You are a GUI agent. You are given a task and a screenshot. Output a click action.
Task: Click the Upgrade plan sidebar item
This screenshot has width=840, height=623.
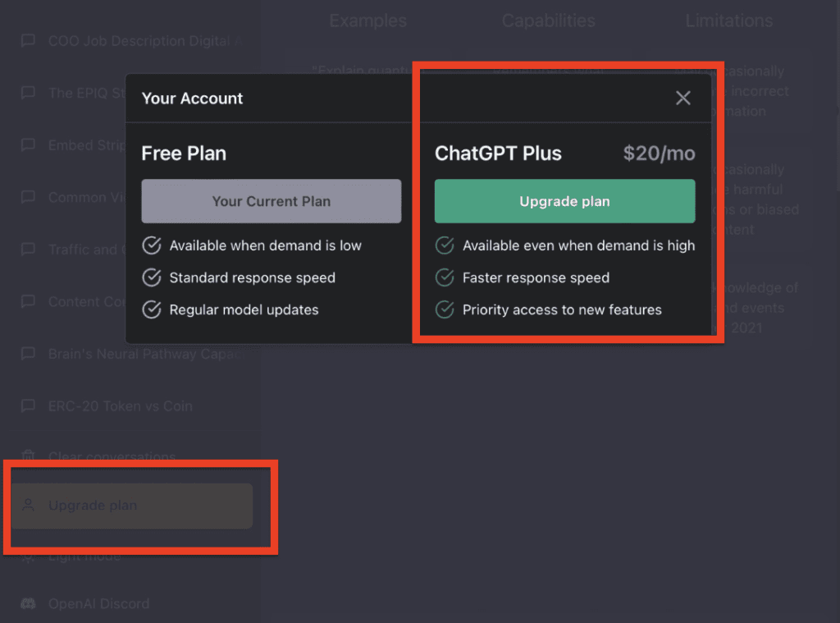(132, 506)
